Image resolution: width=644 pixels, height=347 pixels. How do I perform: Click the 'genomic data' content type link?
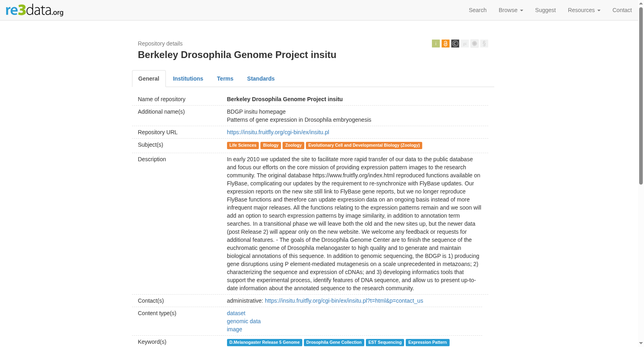click(x=244, y=321)
